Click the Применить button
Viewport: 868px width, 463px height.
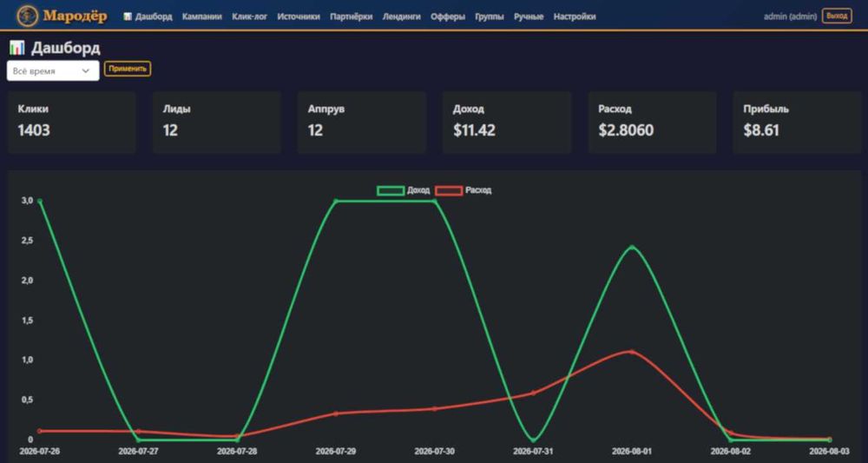tap(128, 69)
